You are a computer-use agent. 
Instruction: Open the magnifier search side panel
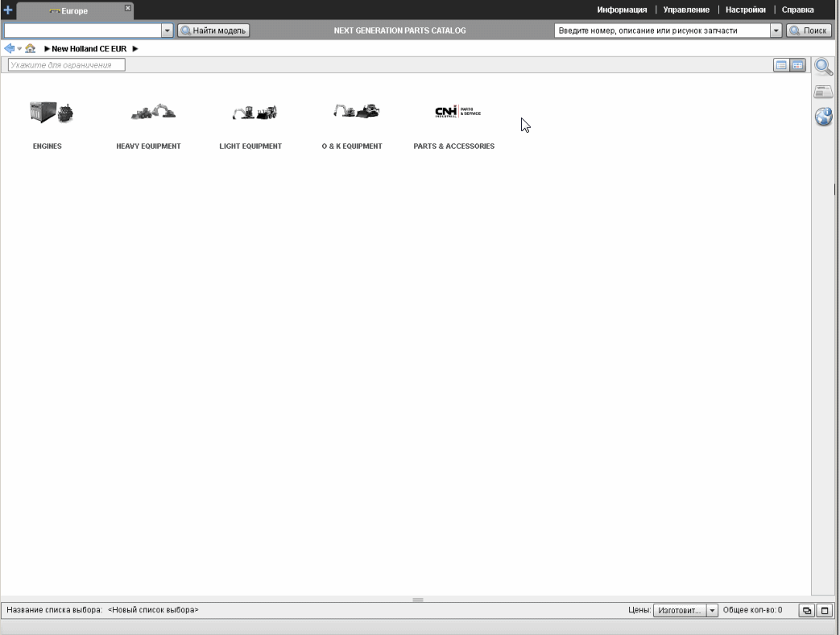[823, 67]
